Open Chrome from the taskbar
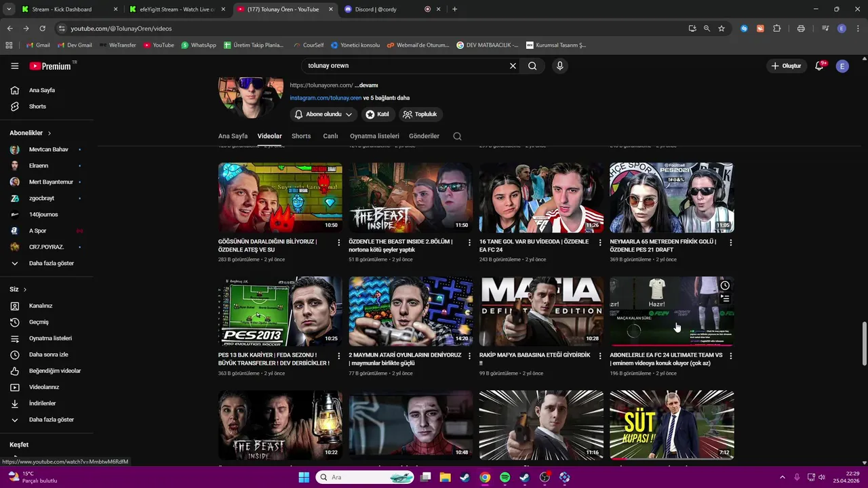Image resolution: width=868 pixels, height=488 pixels. 485,477
